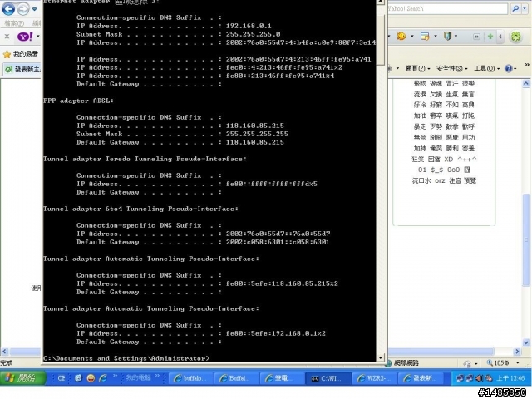Click the IE horizontal scroll-left arrow
Screen dimensions: 532x399
coord(4,352)
